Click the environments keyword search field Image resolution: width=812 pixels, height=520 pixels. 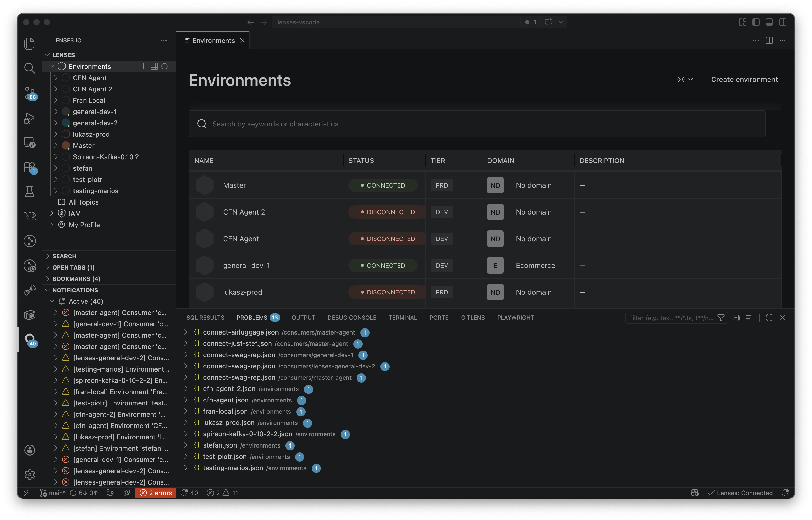477,124
